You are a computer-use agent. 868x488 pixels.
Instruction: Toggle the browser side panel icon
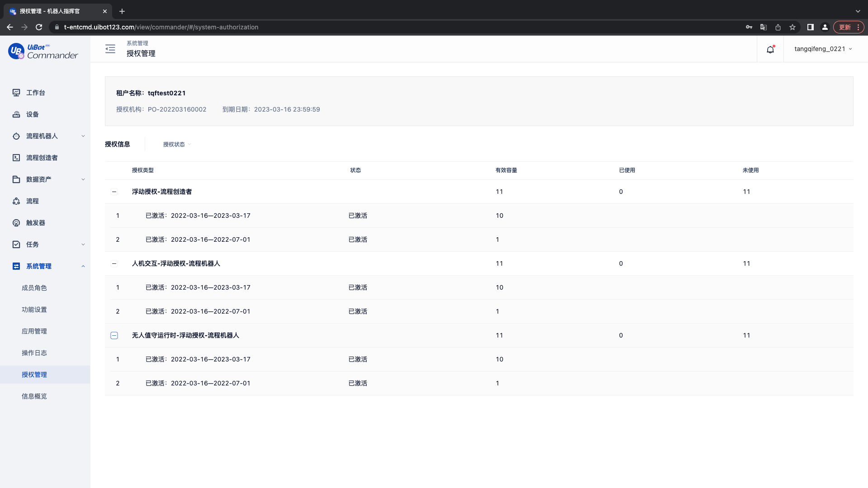pos(811,27)
